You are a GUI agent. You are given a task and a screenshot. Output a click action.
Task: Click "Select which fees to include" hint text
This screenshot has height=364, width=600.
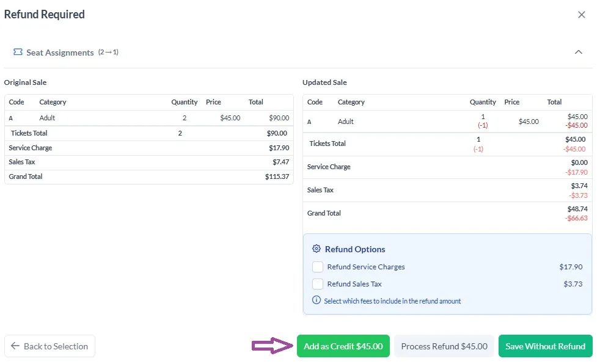click(392, 301)
